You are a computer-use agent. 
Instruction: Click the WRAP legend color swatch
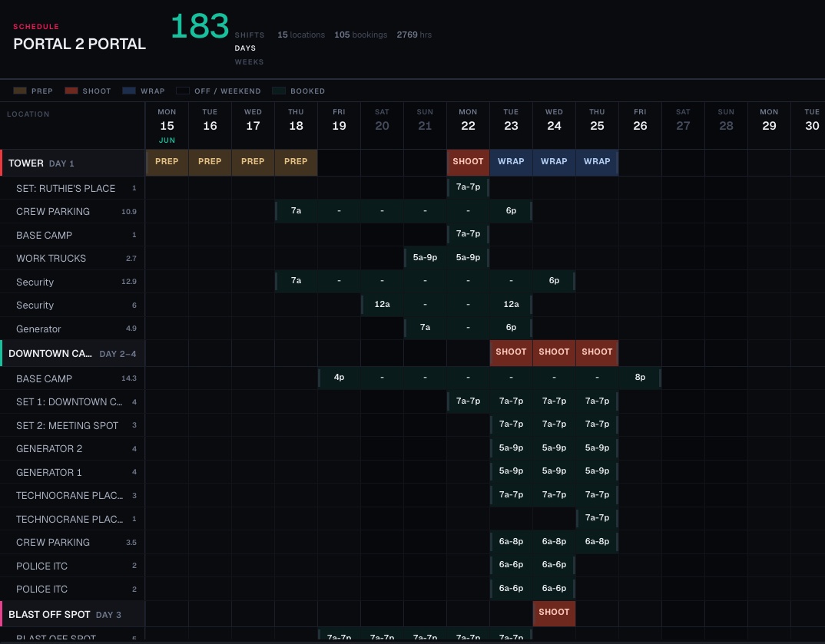pyautogui.click(x=129, y=91)
